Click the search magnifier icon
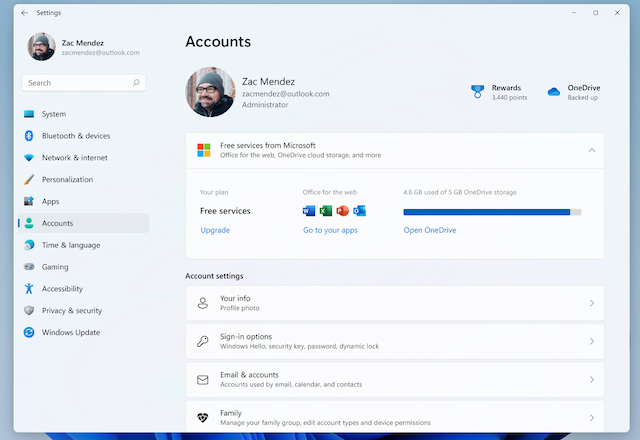This screenshot has width=640, height=440. pos(136,83)
